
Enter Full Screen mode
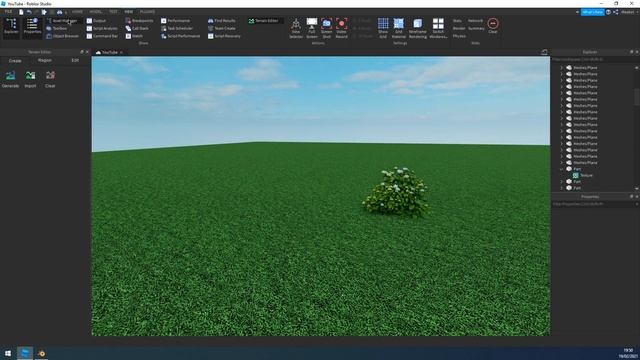coord(312,28)
